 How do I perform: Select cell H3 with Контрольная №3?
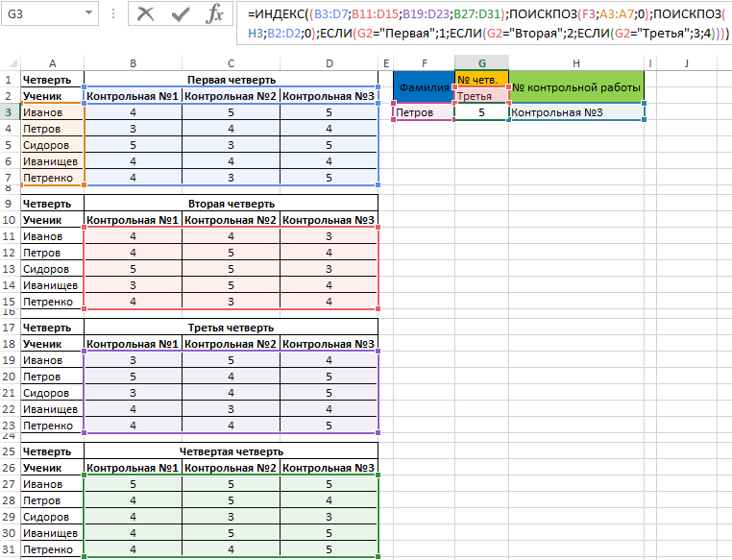(x=576, y=112)
